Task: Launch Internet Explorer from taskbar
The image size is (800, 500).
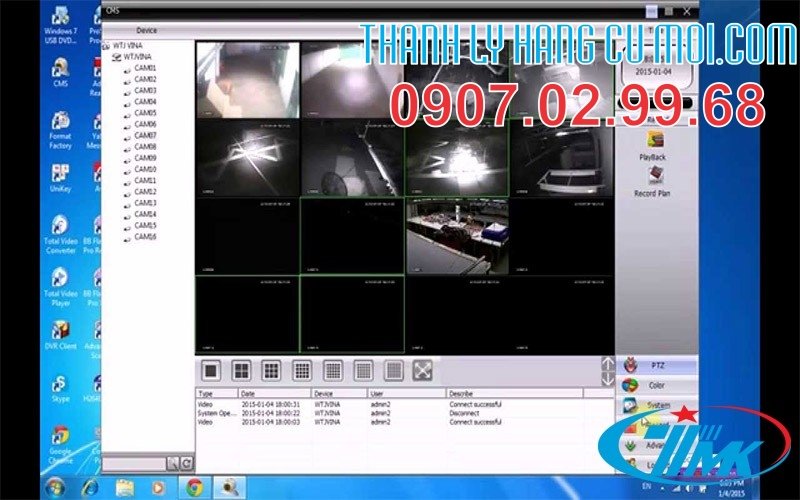Action: click(x=90, y=488)
